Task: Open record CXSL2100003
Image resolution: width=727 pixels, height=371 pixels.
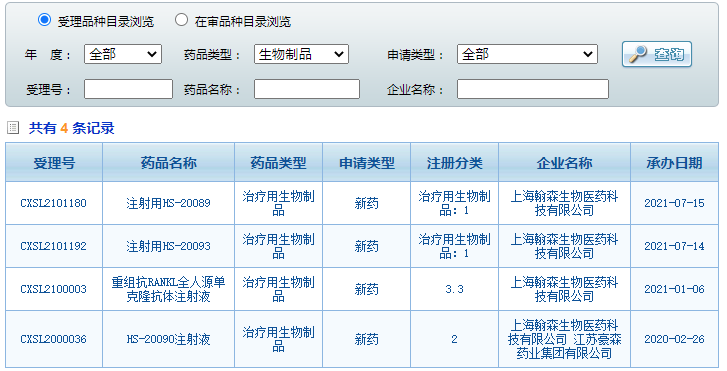Action: coord(54,289)
